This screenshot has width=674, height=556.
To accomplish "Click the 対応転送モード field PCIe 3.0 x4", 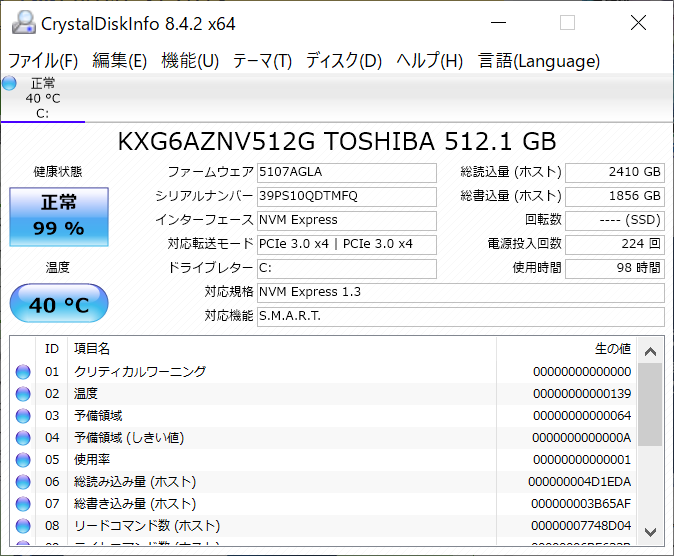I will (x=347, y=245).
